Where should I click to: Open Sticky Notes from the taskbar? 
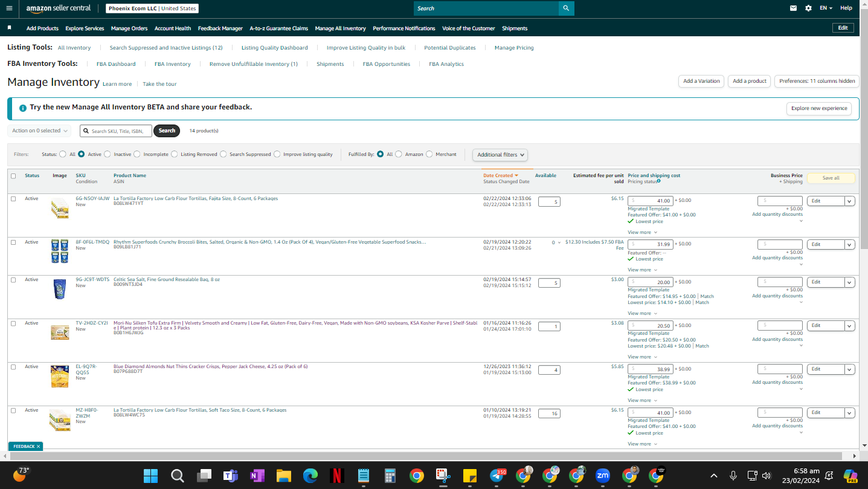point(470,476)
